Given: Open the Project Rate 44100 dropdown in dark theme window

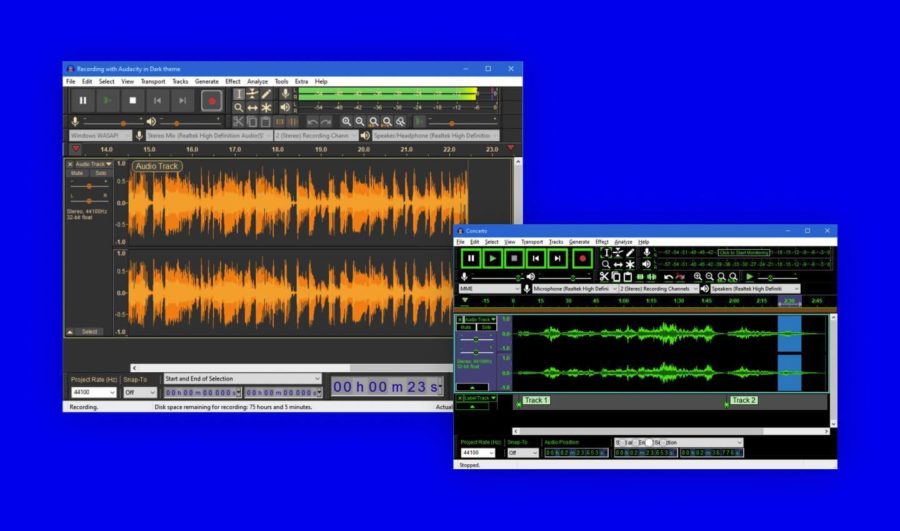Looking at the screenshot, I should 93,393.
